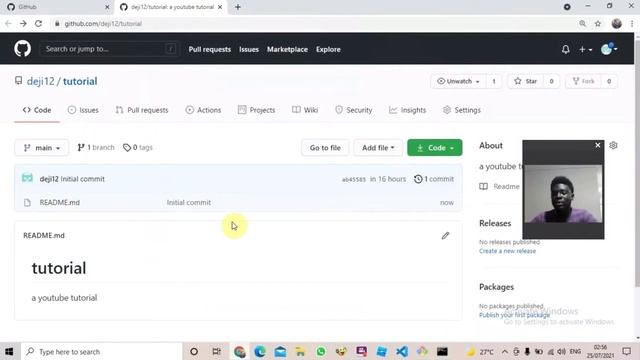Click the browser address bar
640x360 pixels.
click(310, 24)
